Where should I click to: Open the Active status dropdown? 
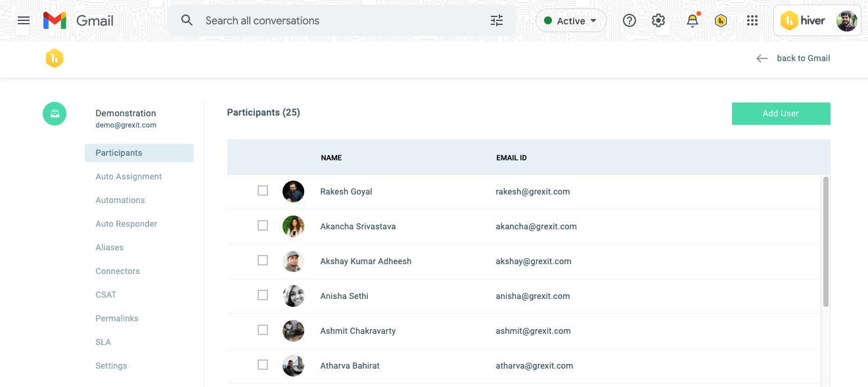click(x=571, y=20)
